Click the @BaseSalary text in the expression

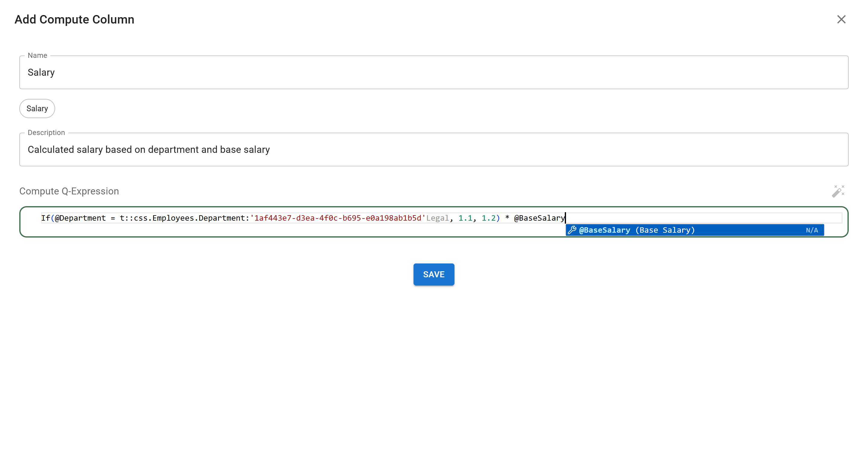pyautogui.click(x=539, y=218)
